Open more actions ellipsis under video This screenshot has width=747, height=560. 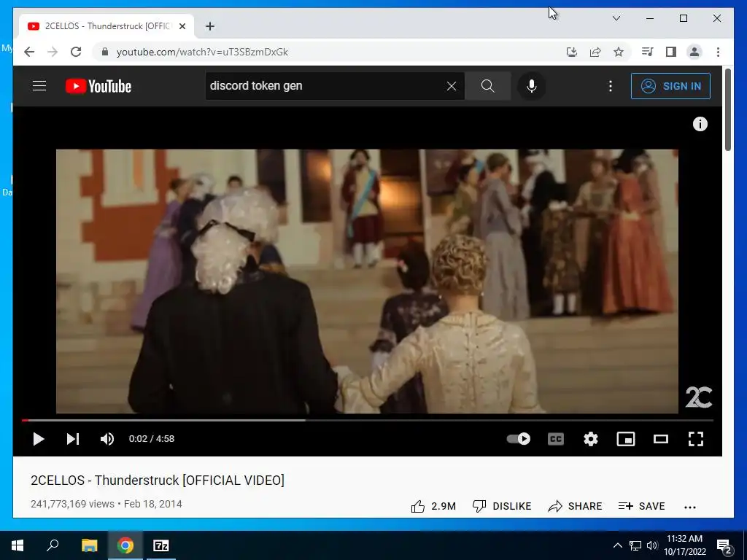click(690, 507)
